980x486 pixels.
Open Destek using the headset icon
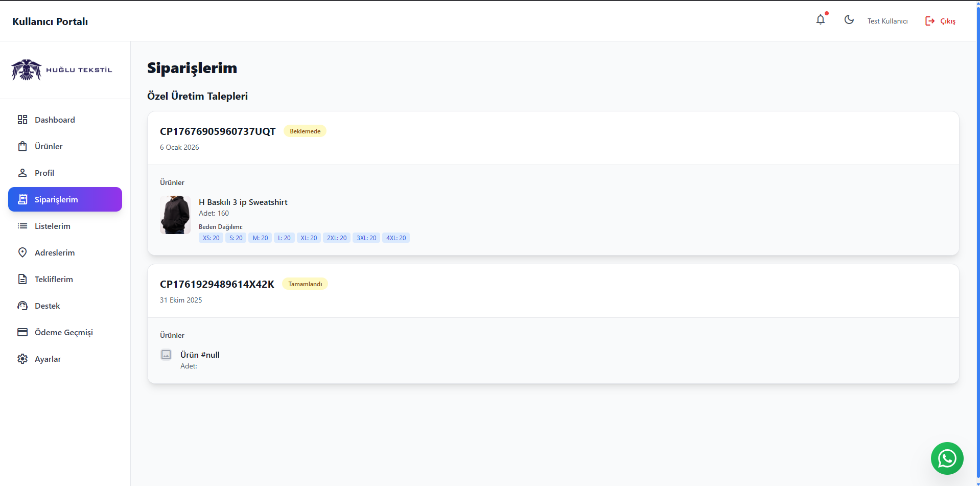tap(22, 306)
